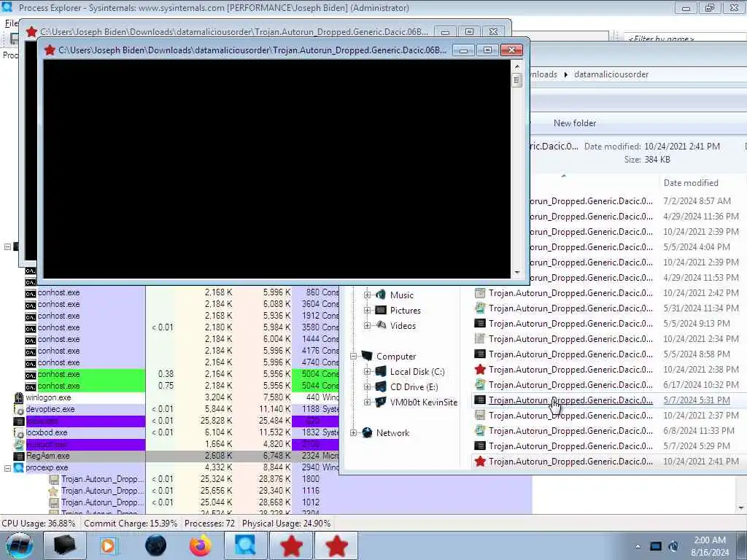Click CPU Usage: 36.88% in status bar
This screenshot has width=747, height=560.
click(39, 524)
